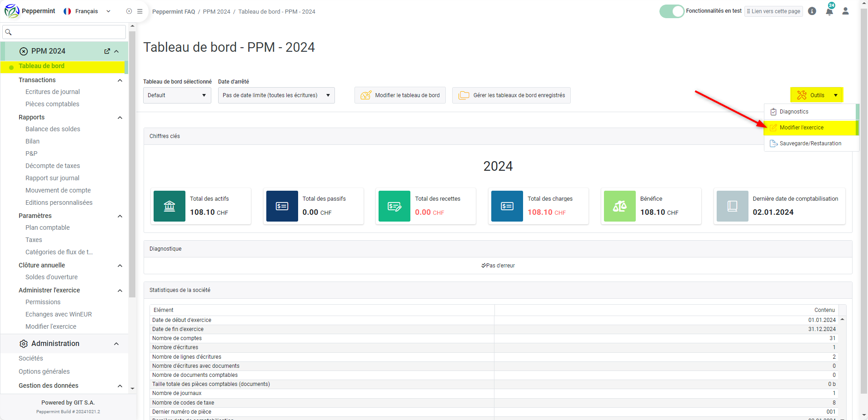
Task: Click the French flag icon
Action: [67, 11]
